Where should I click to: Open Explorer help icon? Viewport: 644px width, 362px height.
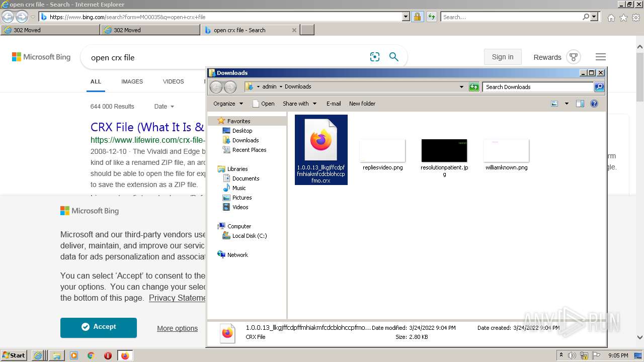click(x=594, y=104)
